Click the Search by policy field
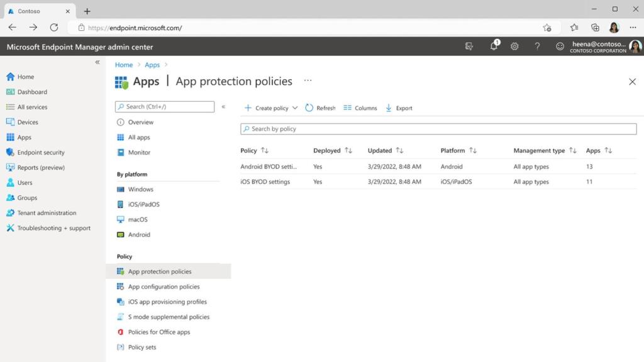Viewport: 644px width, 362px height. (x=438, y=129)
